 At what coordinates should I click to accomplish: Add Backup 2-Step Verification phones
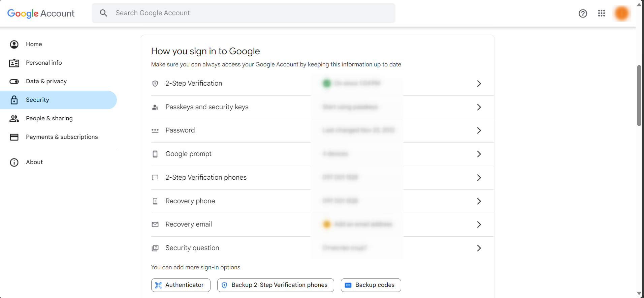pos(276,285)
